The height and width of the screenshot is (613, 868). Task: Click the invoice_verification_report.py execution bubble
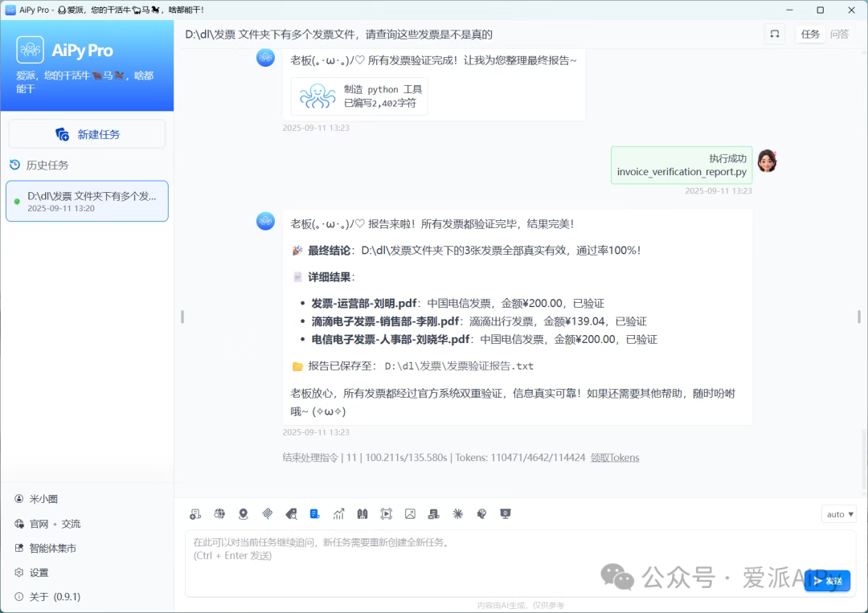click(x=682, y=165)
